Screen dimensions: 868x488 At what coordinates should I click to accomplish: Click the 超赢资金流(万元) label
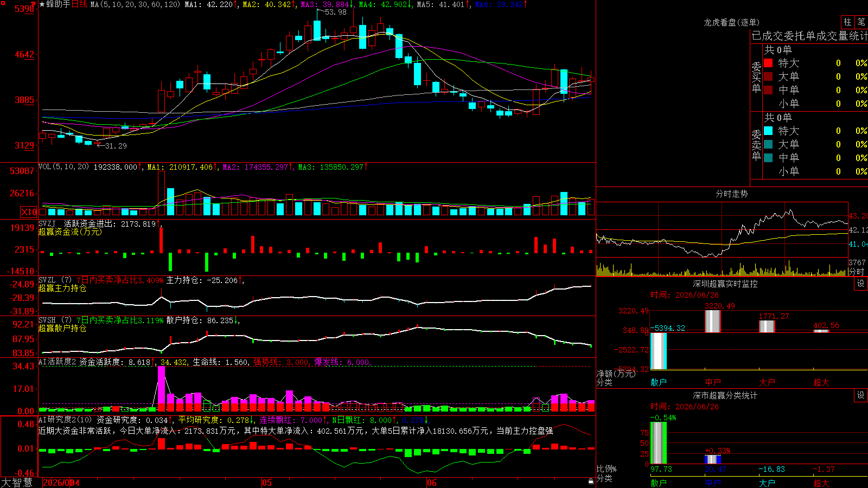coord(70,232)
